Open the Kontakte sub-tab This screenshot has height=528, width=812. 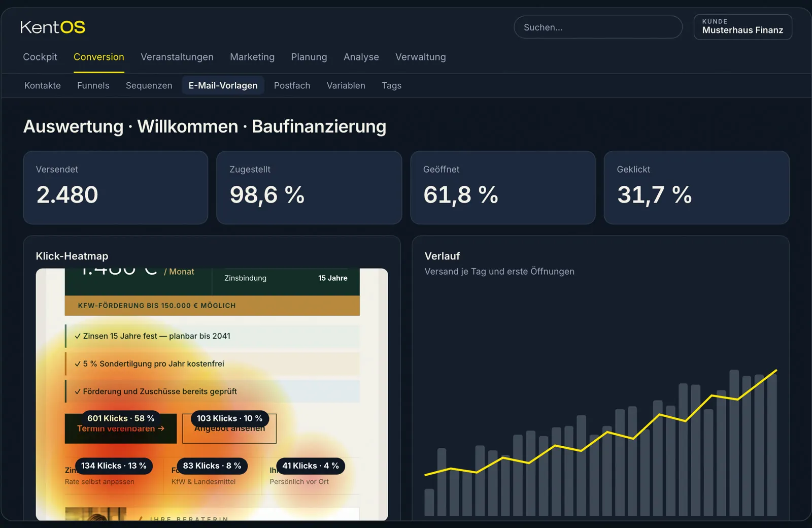[43, 85]
